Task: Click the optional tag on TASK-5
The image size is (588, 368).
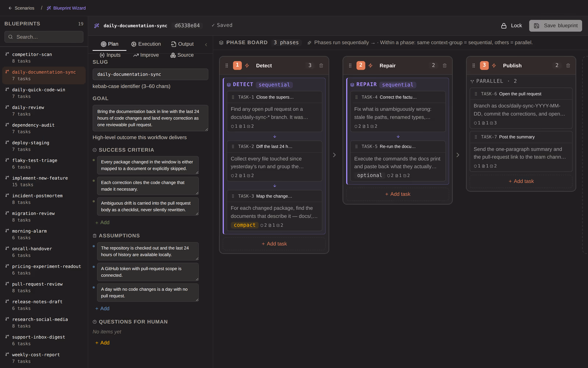Action: pyautogui.click(x=369, y=176)
